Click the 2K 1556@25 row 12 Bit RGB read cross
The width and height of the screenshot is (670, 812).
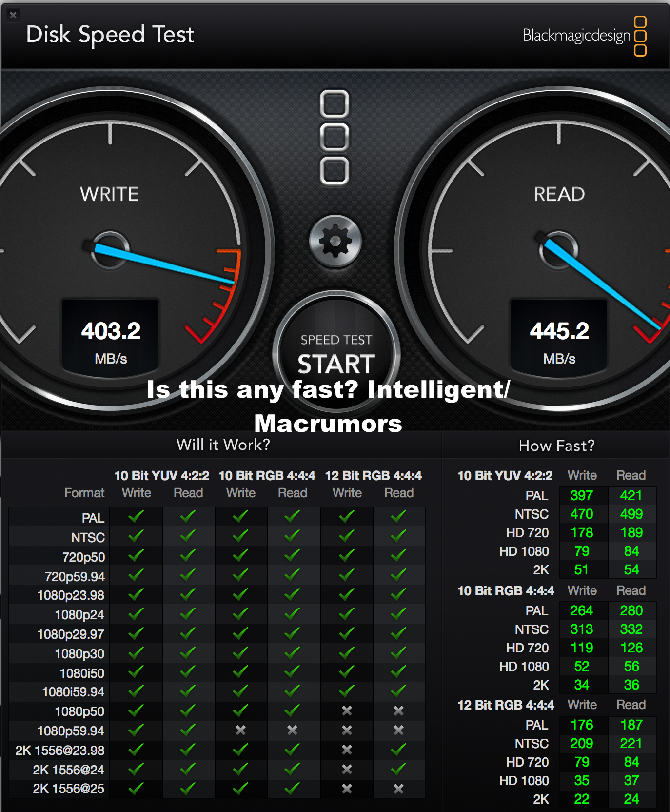coord(398,789)
